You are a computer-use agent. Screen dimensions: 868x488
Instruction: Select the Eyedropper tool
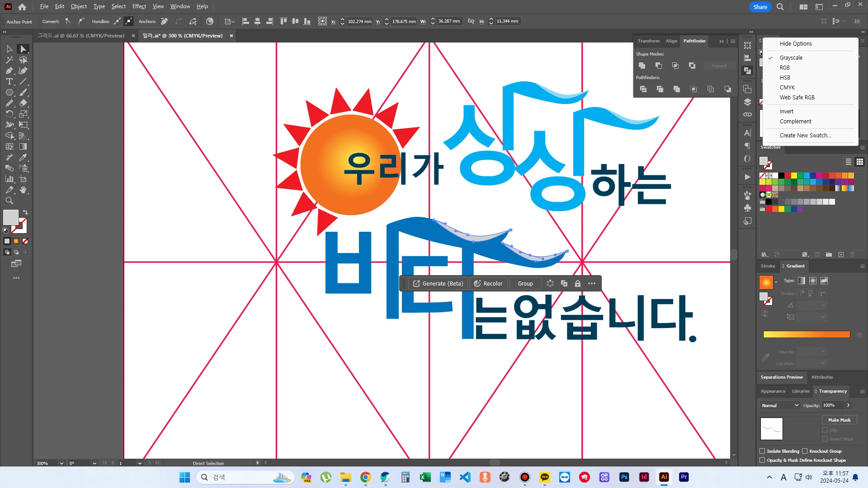point(23,158)
